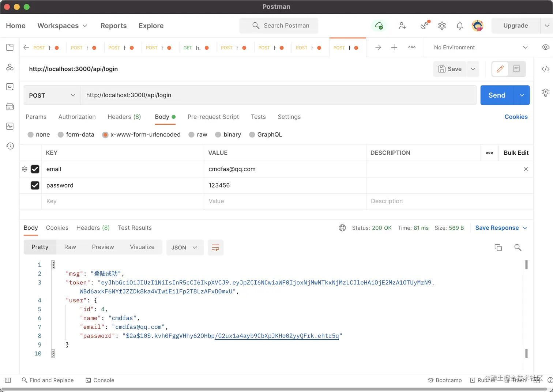Expand the Send button arrow options
Screen dimensions: 553x392
tap(522, 95)
